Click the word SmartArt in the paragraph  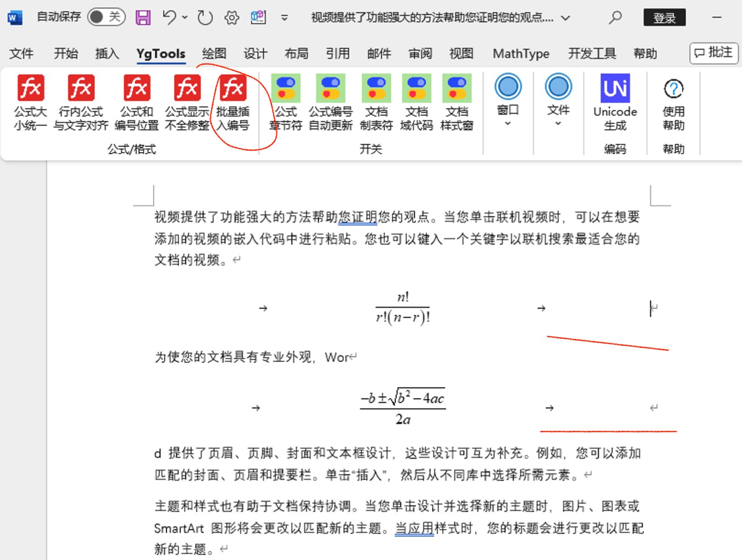[179, 528]
